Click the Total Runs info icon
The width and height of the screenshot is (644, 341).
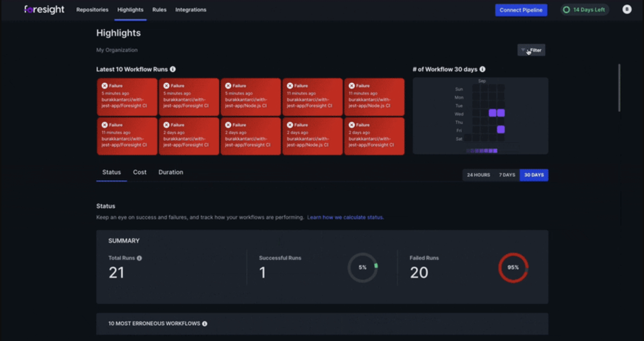click(x=139, y=258)
